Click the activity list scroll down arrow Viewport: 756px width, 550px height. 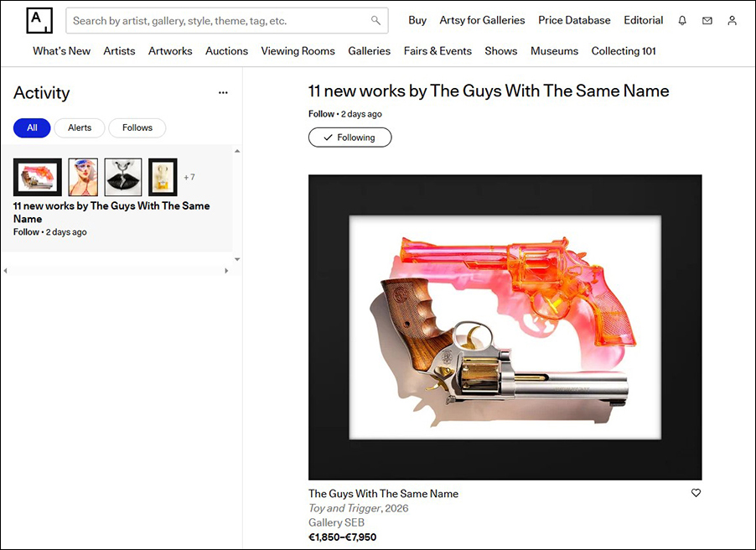pyautogui.click(x=237, y=259)
